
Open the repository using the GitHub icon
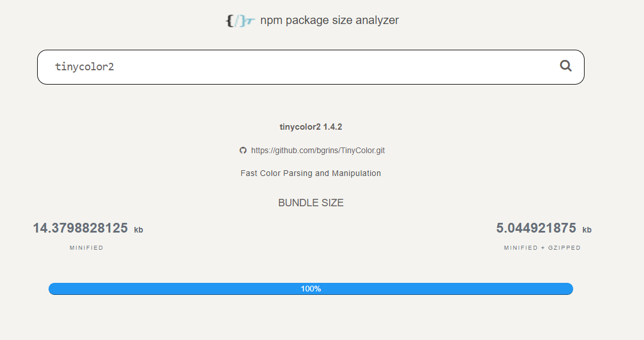pos(243,150)
